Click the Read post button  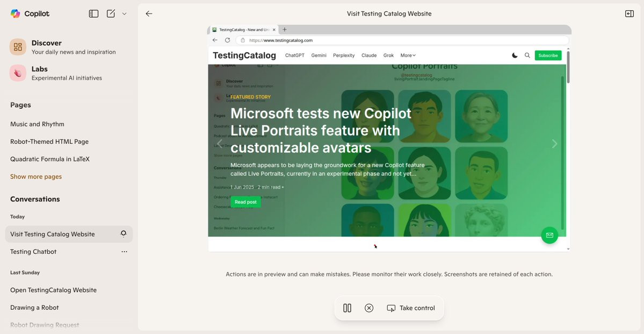coord(245,202)
